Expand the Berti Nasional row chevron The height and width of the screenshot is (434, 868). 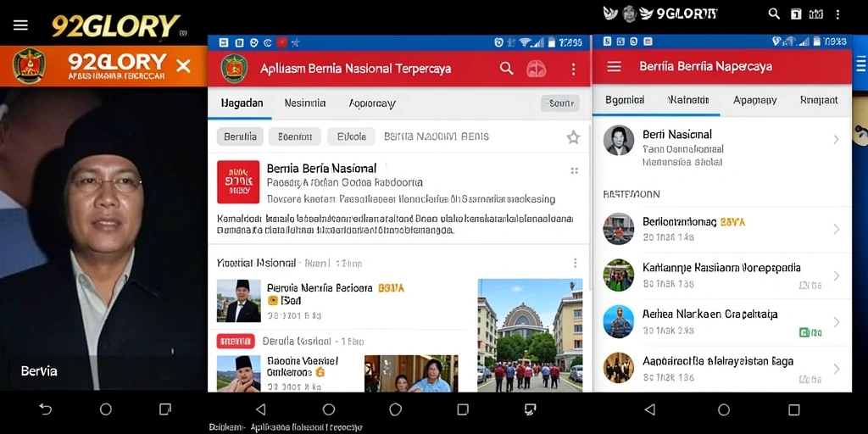836,140
